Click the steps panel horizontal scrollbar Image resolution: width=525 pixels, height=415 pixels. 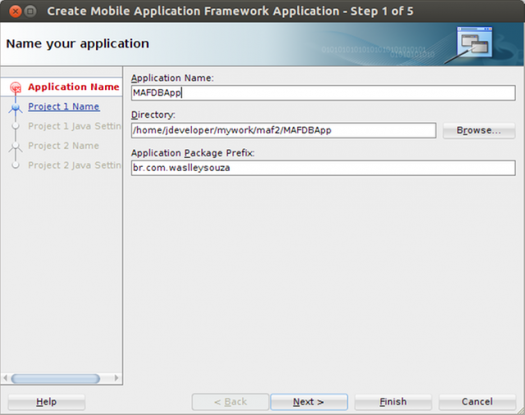point(56,378)
